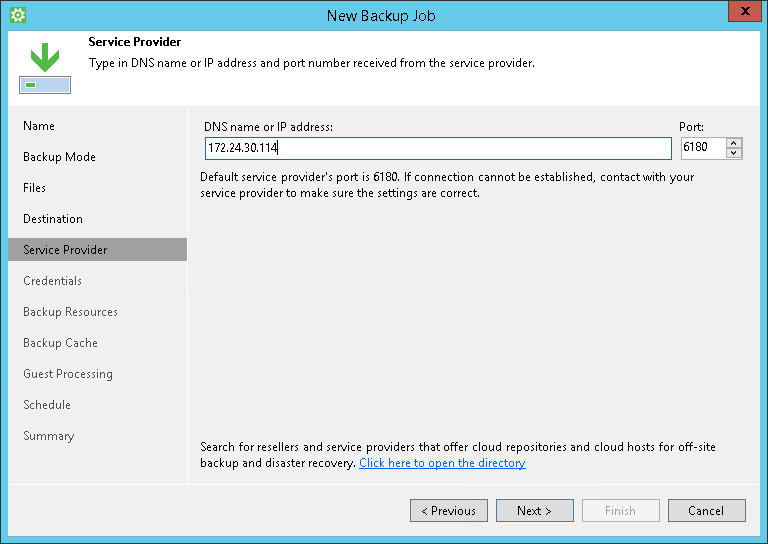
Task: Click the green arrow Service Provider icon
Action: click(44, 67)
